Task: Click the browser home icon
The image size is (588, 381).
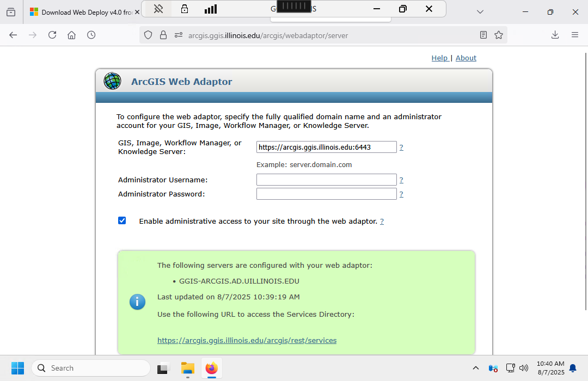Action: (x=71, y=35)
